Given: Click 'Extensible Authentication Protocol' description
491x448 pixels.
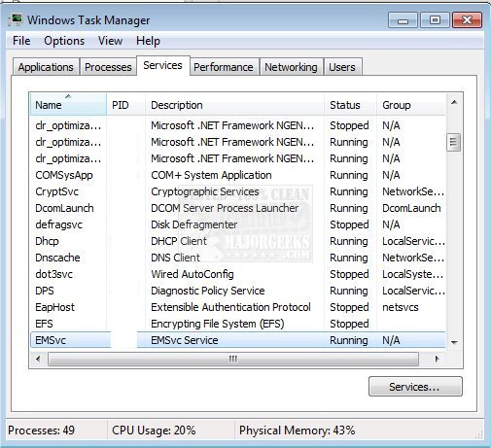Looking at the screenshot, I should click(230, 307).
